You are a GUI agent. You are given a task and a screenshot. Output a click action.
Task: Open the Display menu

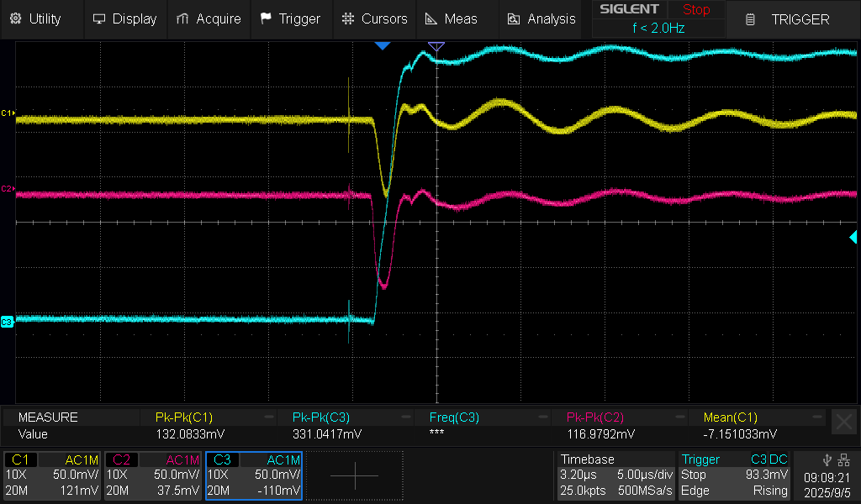(124, 18)
